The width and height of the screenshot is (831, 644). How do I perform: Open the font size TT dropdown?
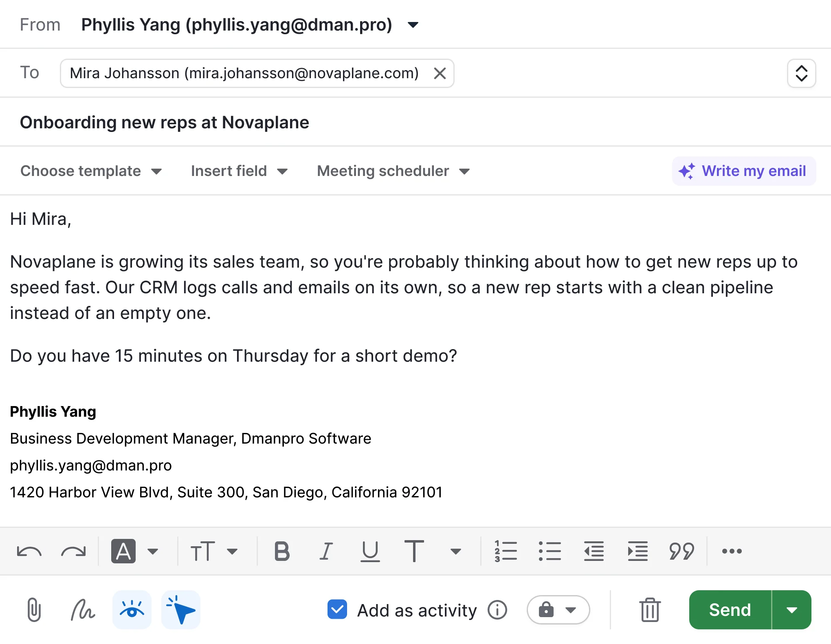tap(214, 552)
